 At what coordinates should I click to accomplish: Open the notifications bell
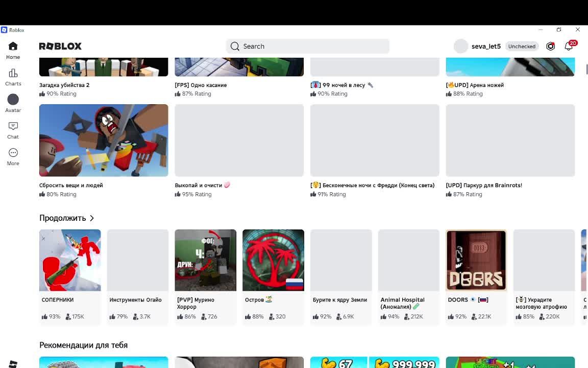(569, 46)
